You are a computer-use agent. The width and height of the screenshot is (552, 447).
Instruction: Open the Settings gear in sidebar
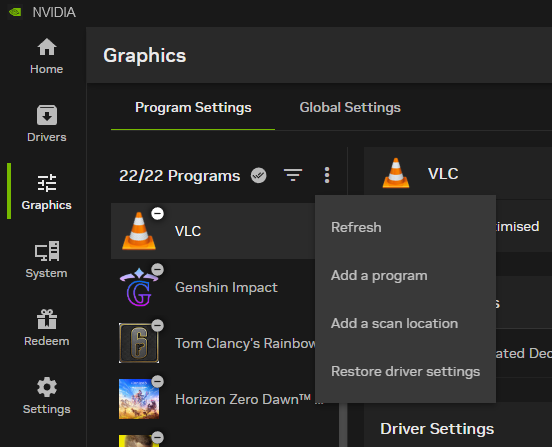click(x=46, y=396)
